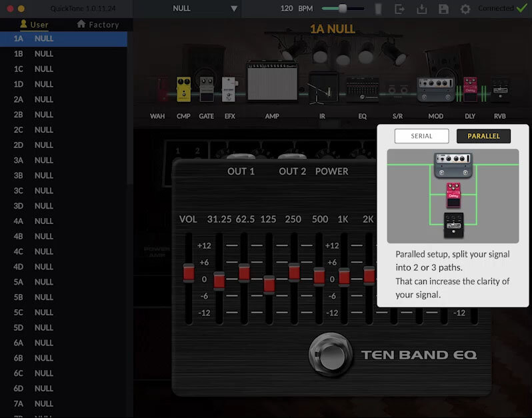The height and width of the screenshot is (418, 532).
Task: Click the 1K band fader
Action: coord(344,277)
